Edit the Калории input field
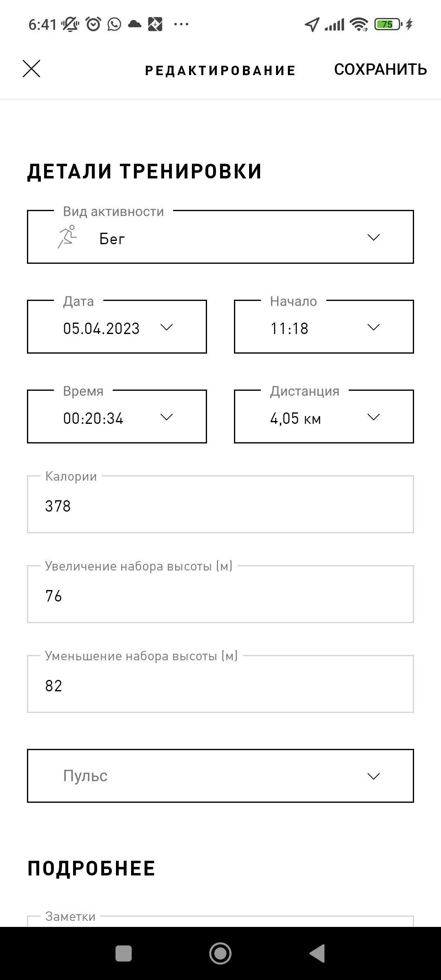 pos(220,504)
